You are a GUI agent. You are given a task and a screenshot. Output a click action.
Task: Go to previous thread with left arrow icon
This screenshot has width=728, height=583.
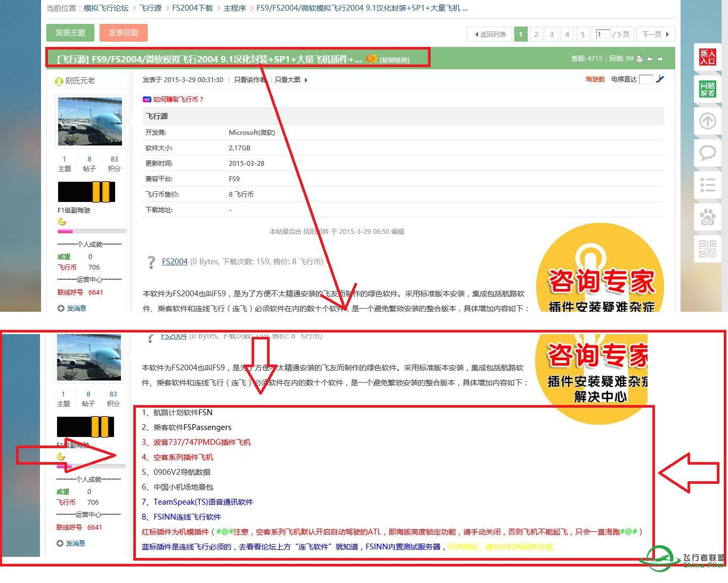[x=650, y=59]
